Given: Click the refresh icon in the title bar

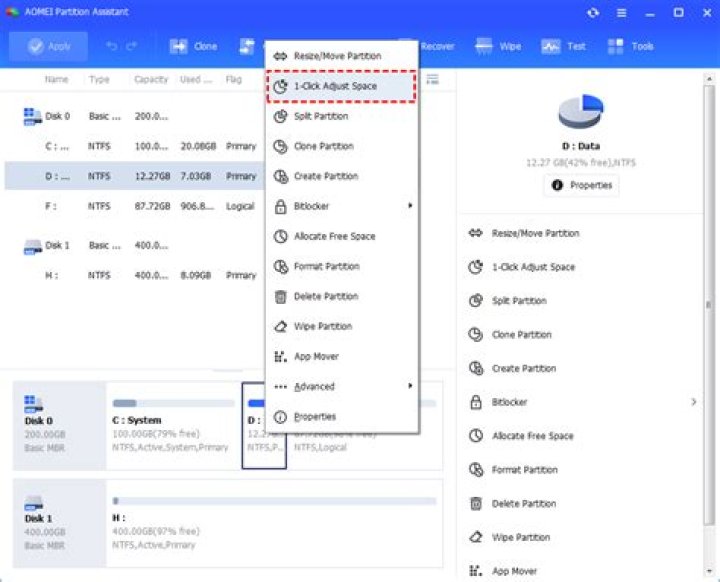Looking at the screenshot, I should (x=594, y=13).
